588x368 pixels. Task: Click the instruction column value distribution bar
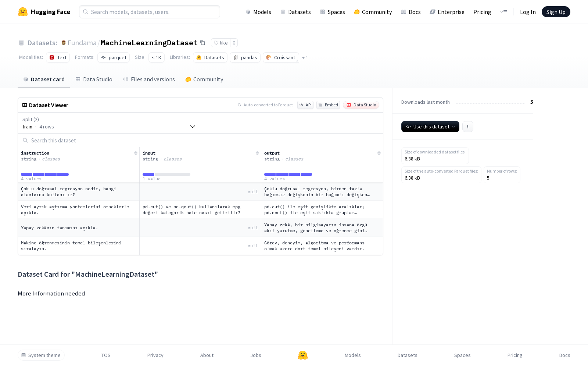tap(45, 174)
